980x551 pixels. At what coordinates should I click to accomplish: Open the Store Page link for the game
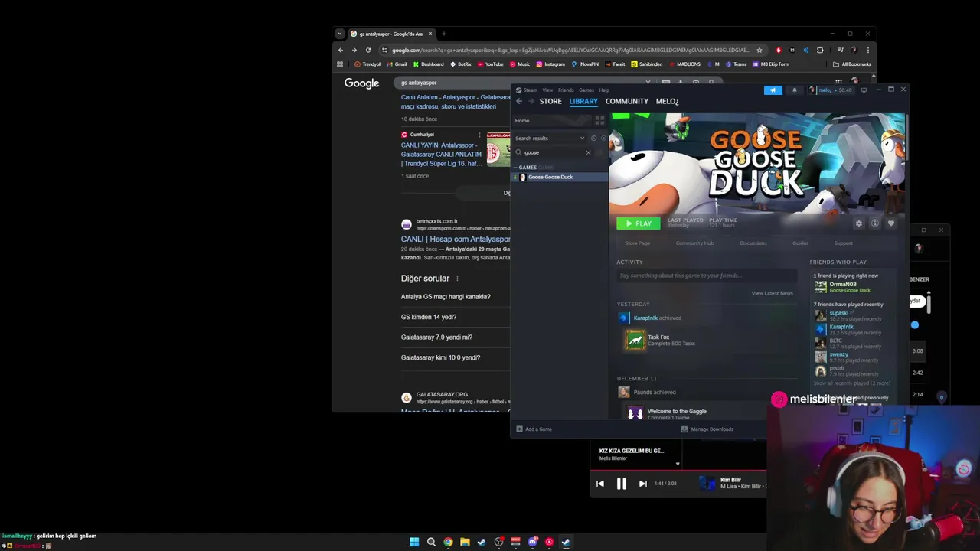[637, 243]
